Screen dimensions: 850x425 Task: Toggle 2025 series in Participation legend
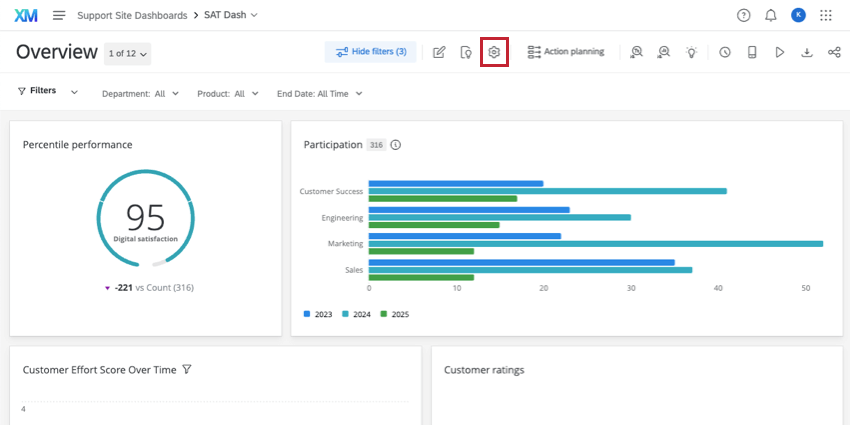tap(394, 314)
